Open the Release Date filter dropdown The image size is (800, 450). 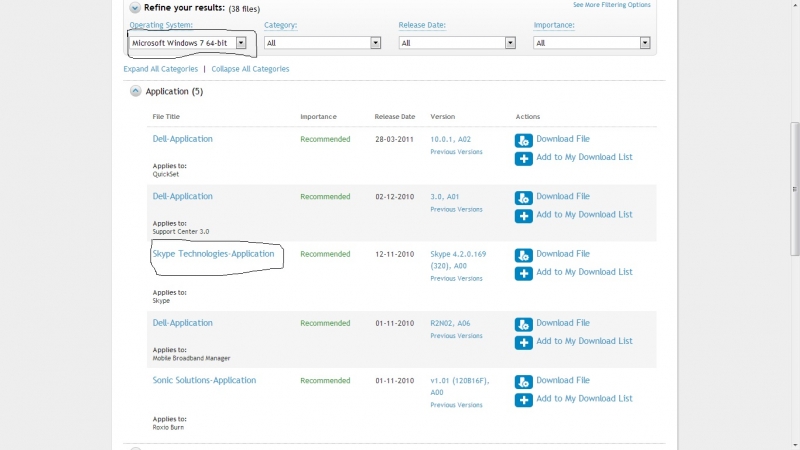coord(510,43)
